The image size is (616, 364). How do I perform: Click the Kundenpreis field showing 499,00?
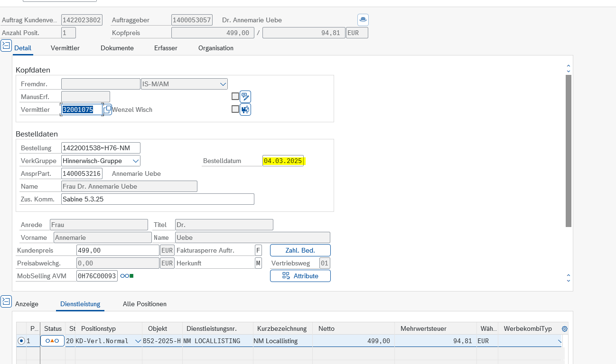(x=118, y=250)
